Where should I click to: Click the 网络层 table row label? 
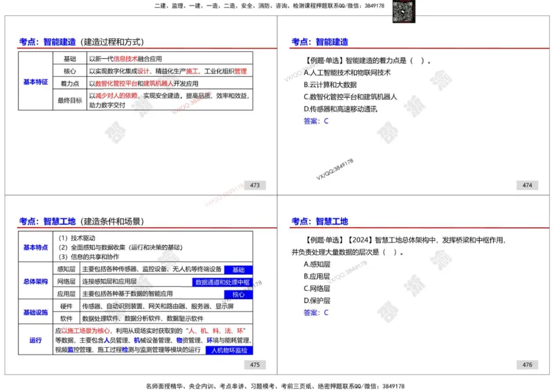click(x=66, y=281)
